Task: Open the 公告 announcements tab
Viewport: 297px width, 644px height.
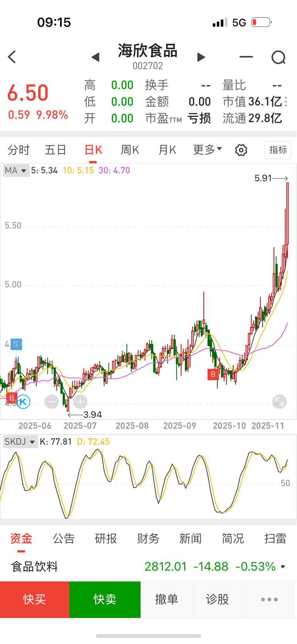Action: tap(64, 538)
